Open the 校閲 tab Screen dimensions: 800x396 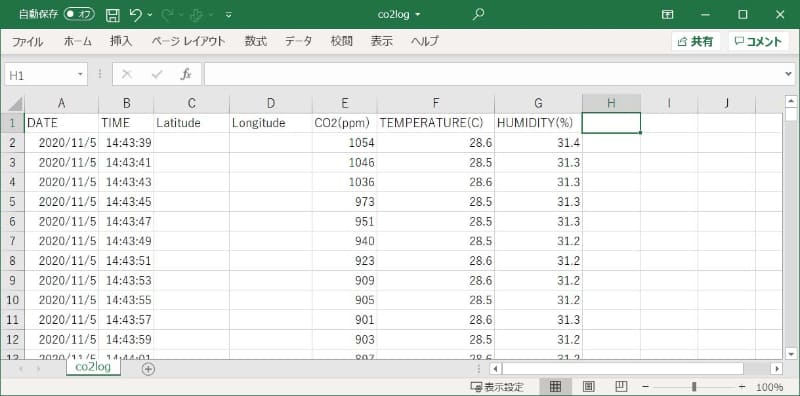pyautogui.click(x=341, y=41)
